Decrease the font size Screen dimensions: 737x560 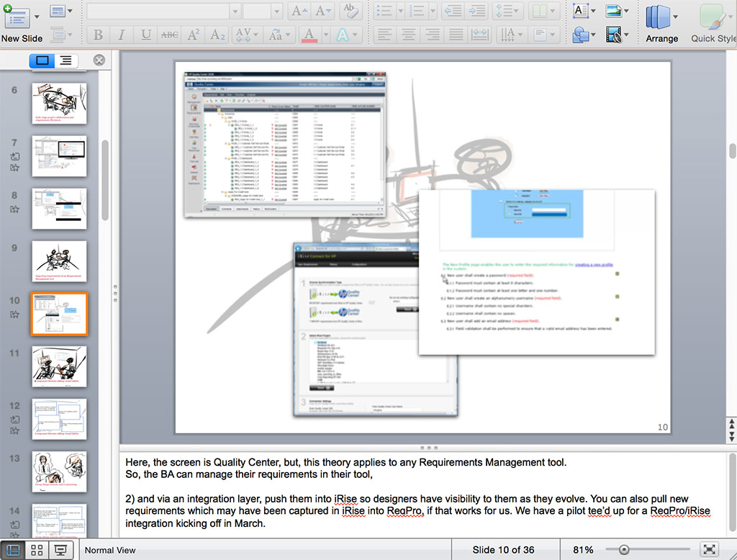tap(322, 11)
